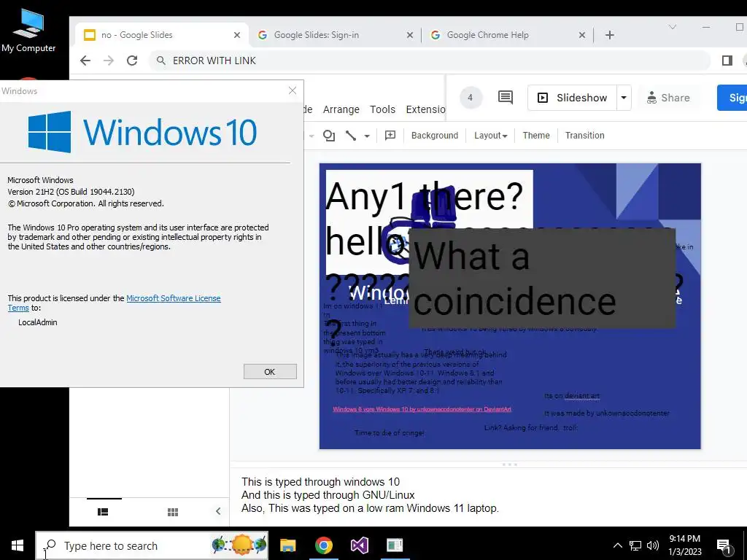Open the Arrange menu

(x=341, y=109)
